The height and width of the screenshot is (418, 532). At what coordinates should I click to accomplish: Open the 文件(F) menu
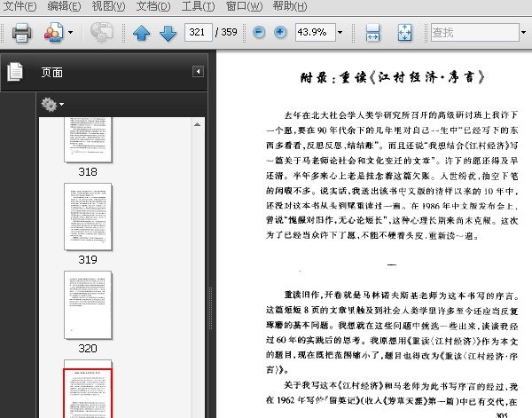(x=20, y=6)
